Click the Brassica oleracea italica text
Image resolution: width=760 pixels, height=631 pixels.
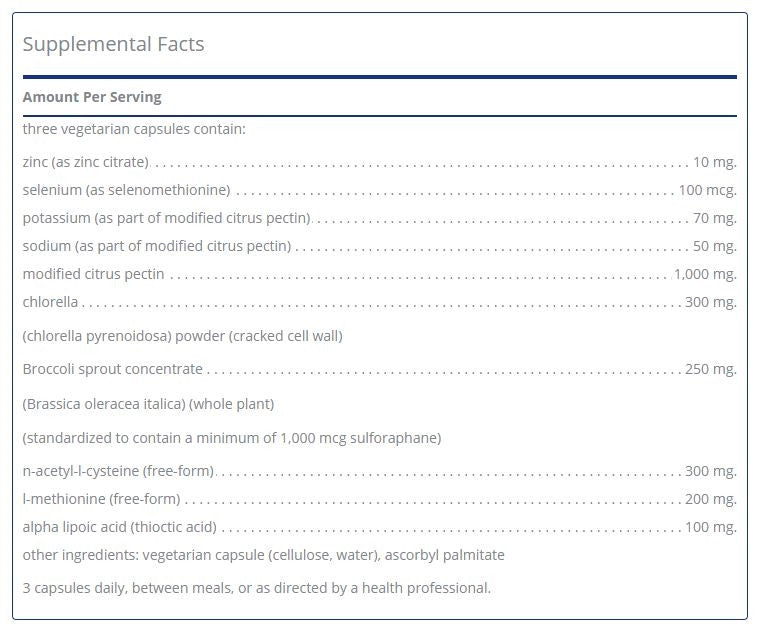(148, 404)
